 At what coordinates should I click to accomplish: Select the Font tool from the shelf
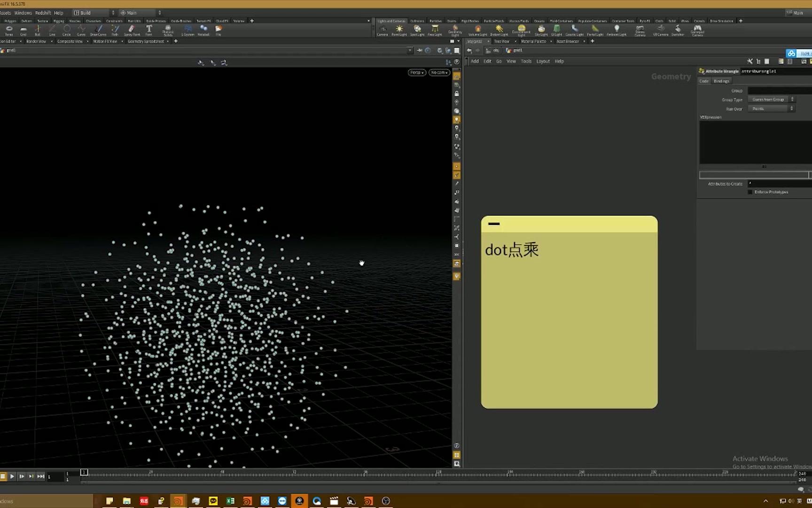point(149,31)
